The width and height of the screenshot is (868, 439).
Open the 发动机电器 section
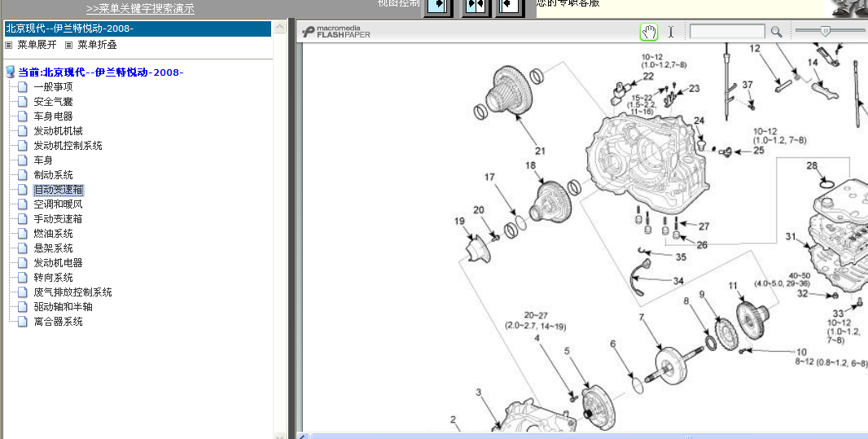tap(58, 263)
